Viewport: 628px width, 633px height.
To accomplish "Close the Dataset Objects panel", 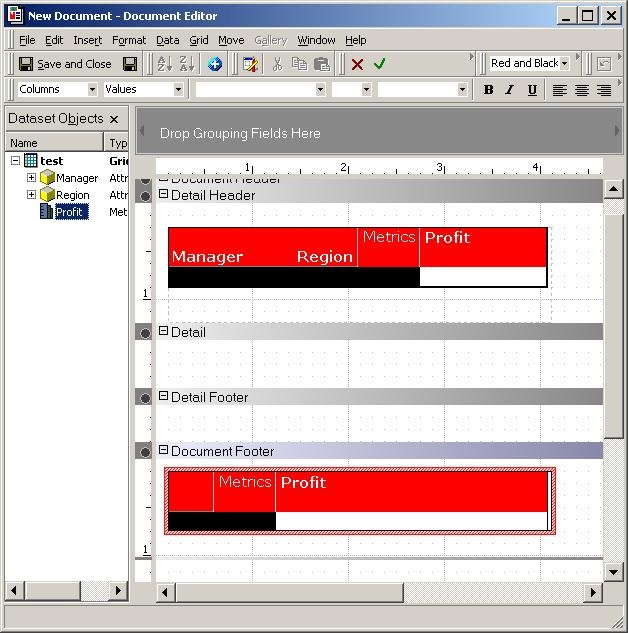I will click(x=114, y=119).
